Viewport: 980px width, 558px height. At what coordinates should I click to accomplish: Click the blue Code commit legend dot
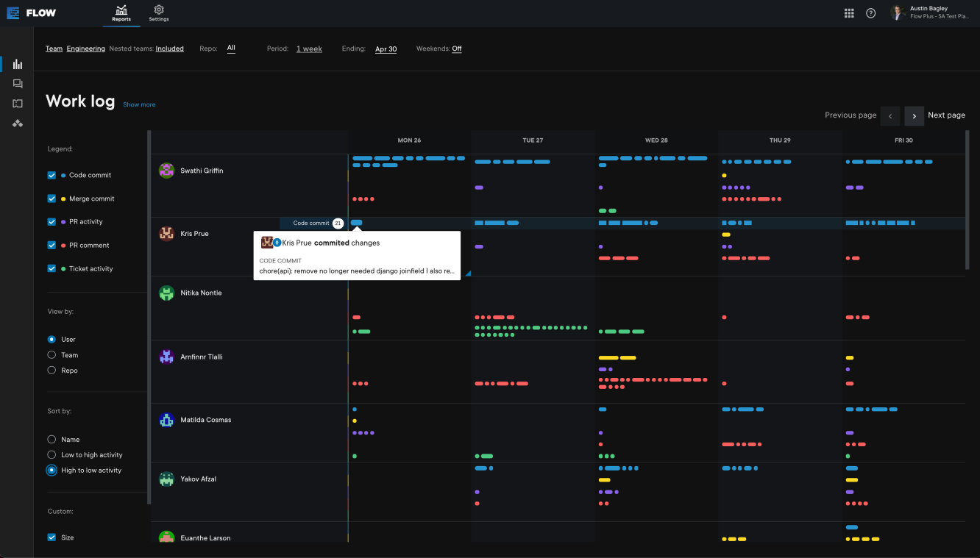63,176
